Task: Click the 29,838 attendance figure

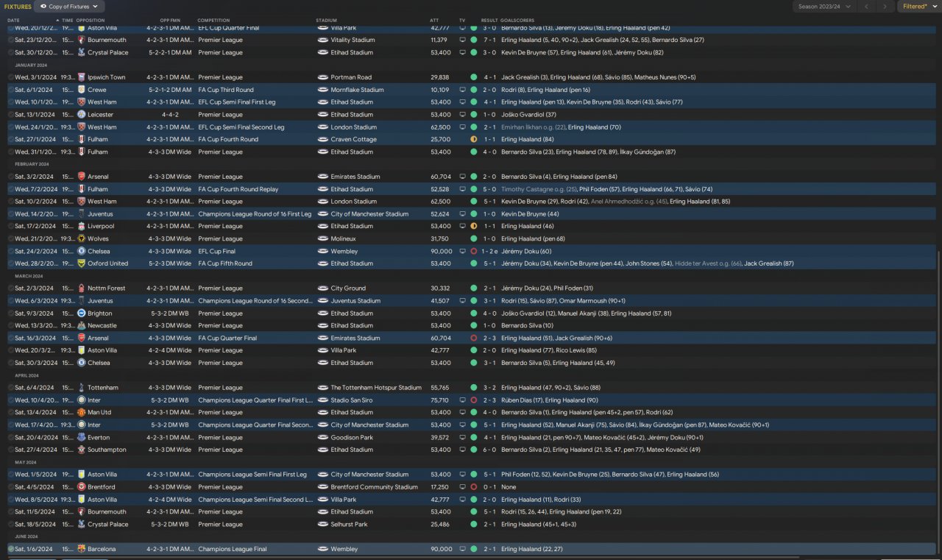Action: [439, 77]
